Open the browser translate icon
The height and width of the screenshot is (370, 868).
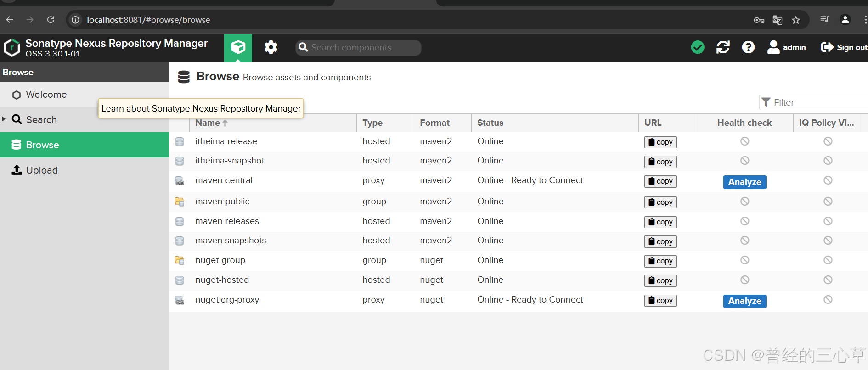(778, 20)
